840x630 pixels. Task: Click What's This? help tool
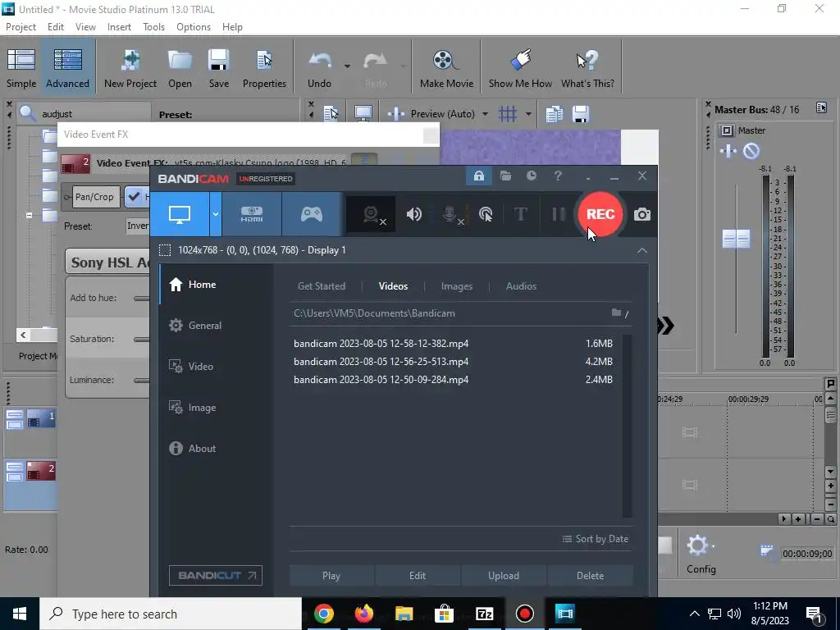587,68
